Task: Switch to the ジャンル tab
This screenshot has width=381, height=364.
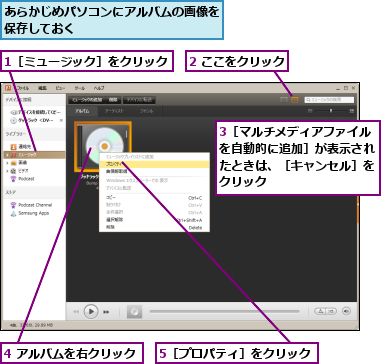Action: click(x=147, y=111)
